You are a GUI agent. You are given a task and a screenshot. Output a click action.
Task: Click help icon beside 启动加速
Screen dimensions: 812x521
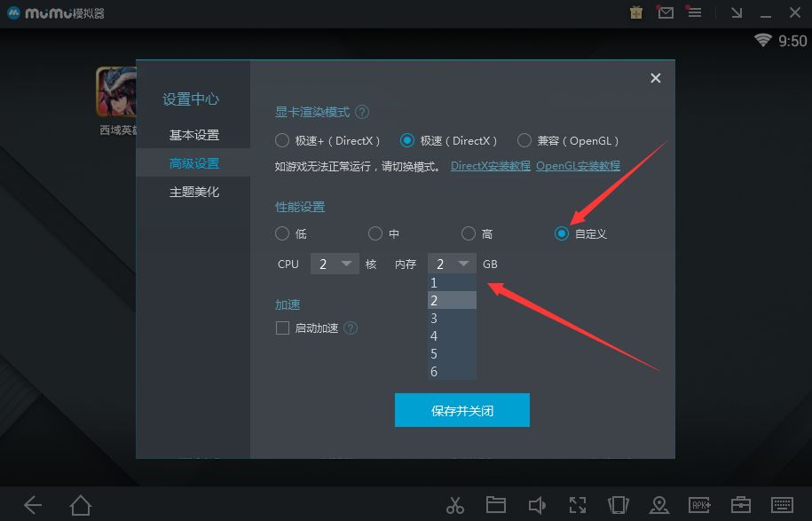(x=351, y=328)
